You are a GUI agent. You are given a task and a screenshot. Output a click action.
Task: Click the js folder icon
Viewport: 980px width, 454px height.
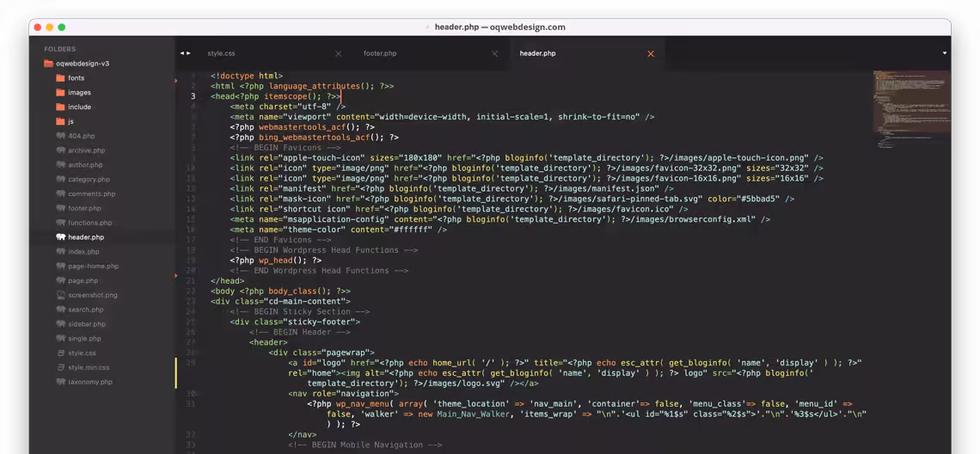60,121
